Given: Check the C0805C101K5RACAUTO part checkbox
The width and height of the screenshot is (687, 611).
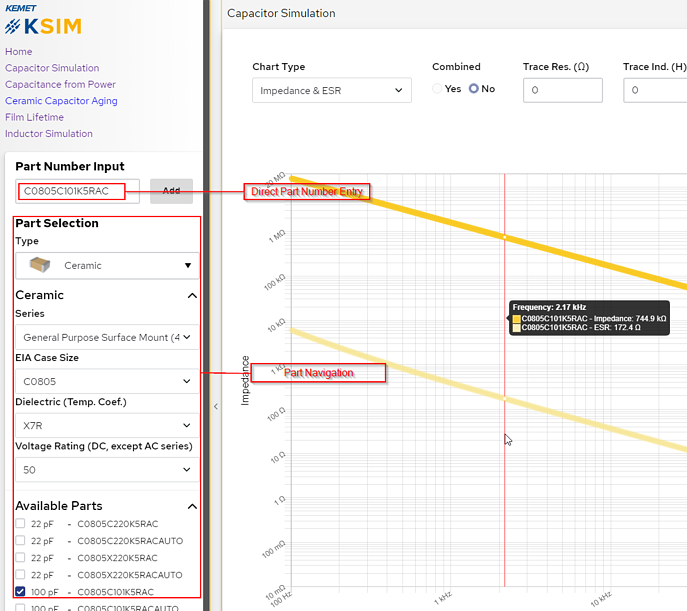Looking at the screenshot, I should (x=20, y=608).
